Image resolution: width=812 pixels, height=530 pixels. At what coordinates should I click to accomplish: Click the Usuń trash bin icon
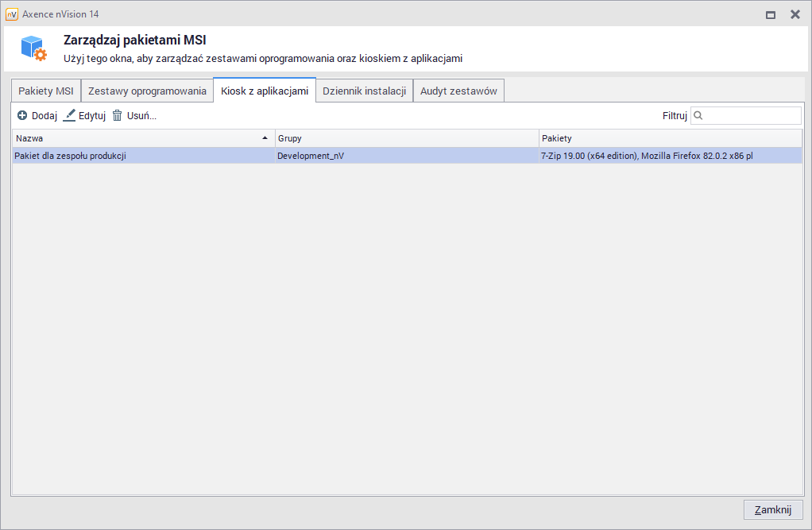[118, 116]
